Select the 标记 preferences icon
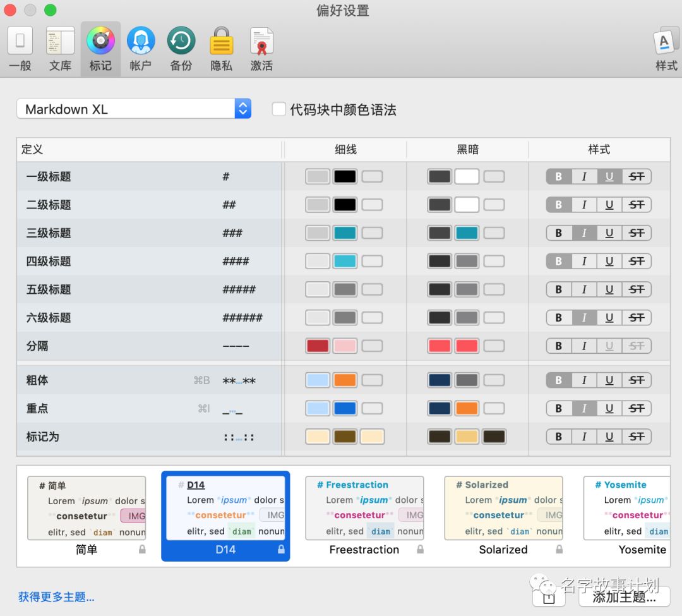 coord(100,47)
